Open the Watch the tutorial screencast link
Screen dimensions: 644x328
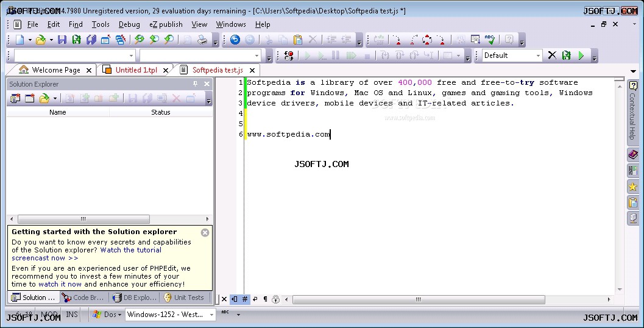[87, 254]
